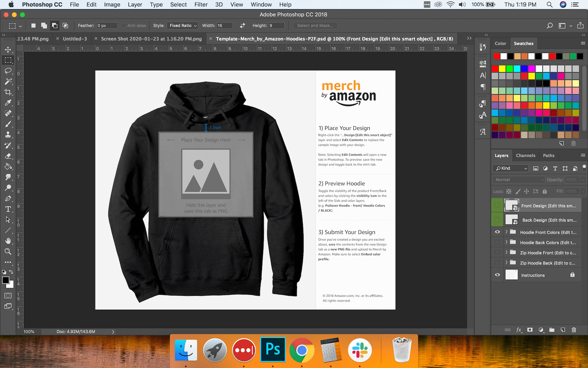Switch to the Color panel tab
This screenshot has height=368, width=588.
pos(501,43)
